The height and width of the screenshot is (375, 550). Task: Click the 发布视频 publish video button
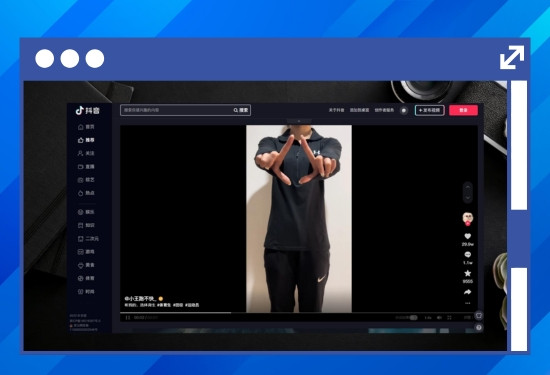point(430,110)
